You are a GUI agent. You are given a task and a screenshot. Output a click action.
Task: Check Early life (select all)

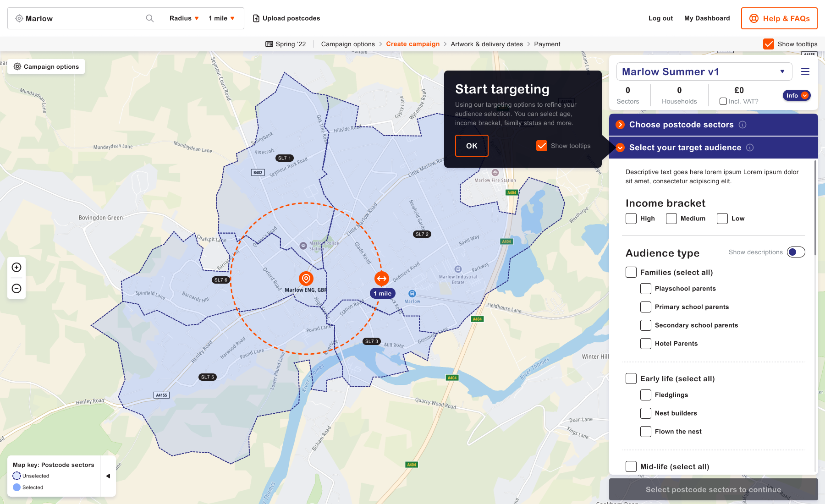click(631, 378)
